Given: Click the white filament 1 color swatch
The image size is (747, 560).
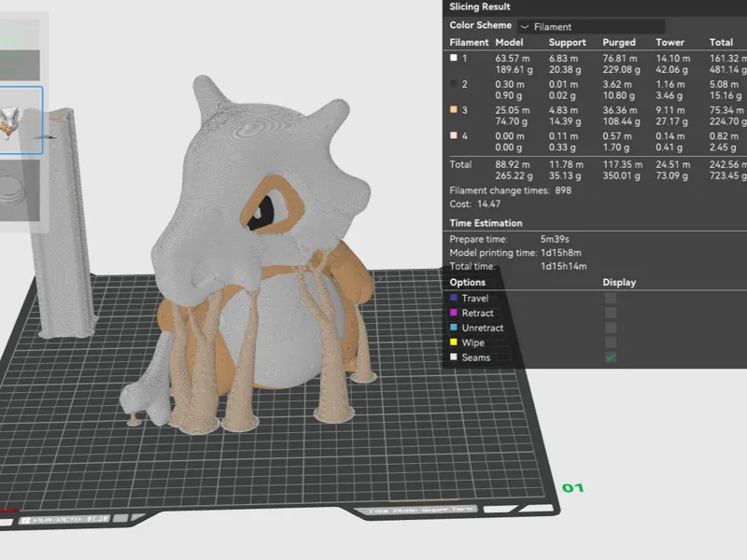Looking at the screenshot, I should coord(454,58).
